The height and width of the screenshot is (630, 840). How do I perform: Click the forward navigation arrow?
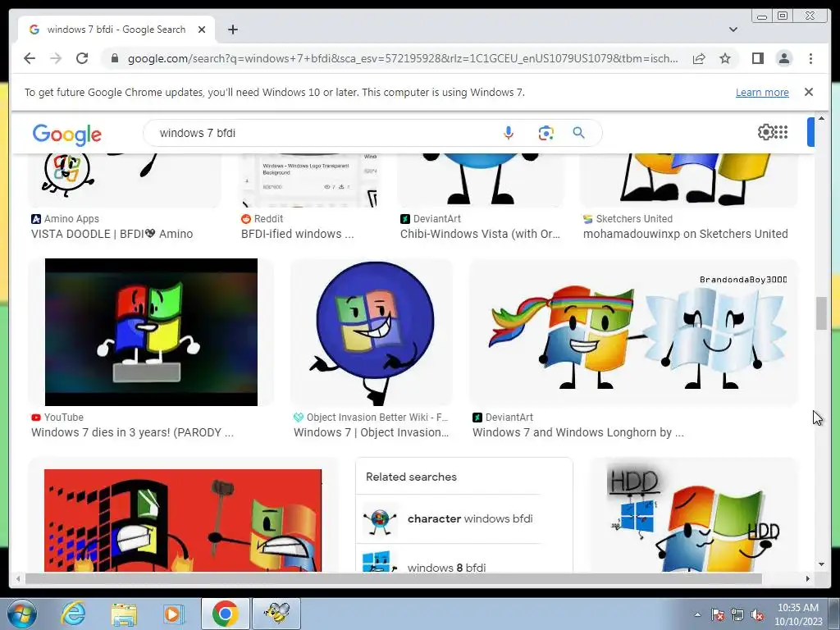coord(56,58)
